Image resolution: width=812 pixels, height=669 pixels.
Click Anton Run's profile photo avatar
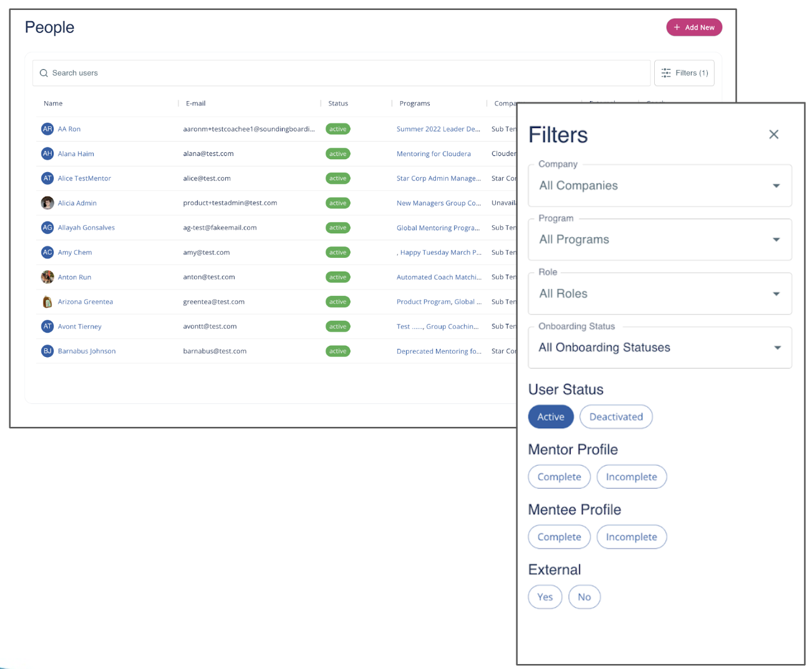pos(47,277)
